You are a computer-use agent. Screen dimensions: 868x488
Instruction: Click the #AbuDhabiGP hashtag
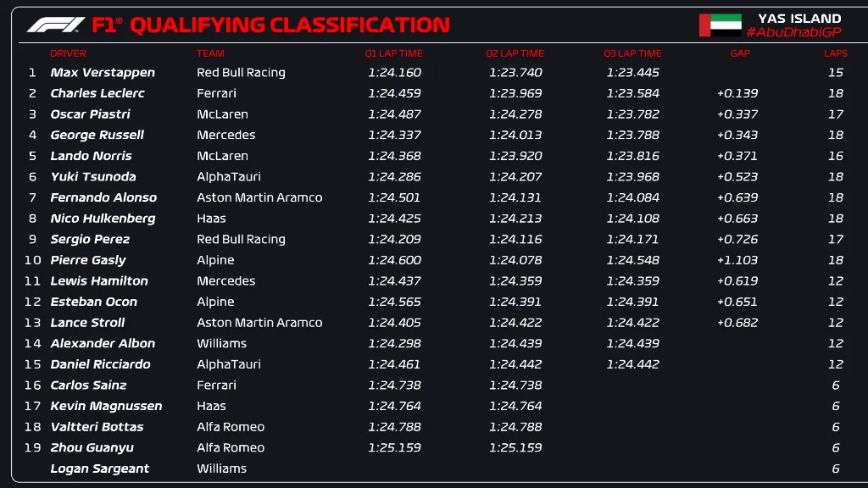coord(793,32)
